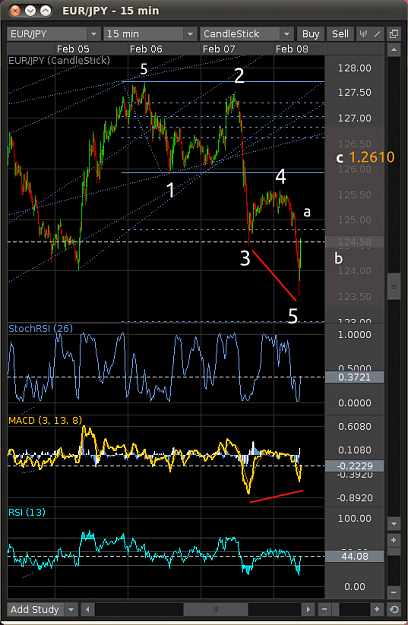Click the StochRSI (26) study label

coord(41,328)
